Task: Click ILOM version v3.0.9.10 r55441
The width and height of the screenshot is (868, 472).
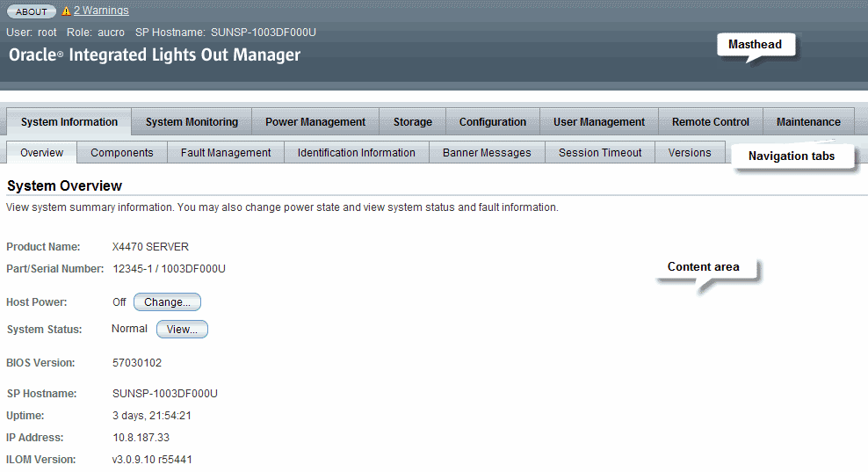Action: point(152,460)
